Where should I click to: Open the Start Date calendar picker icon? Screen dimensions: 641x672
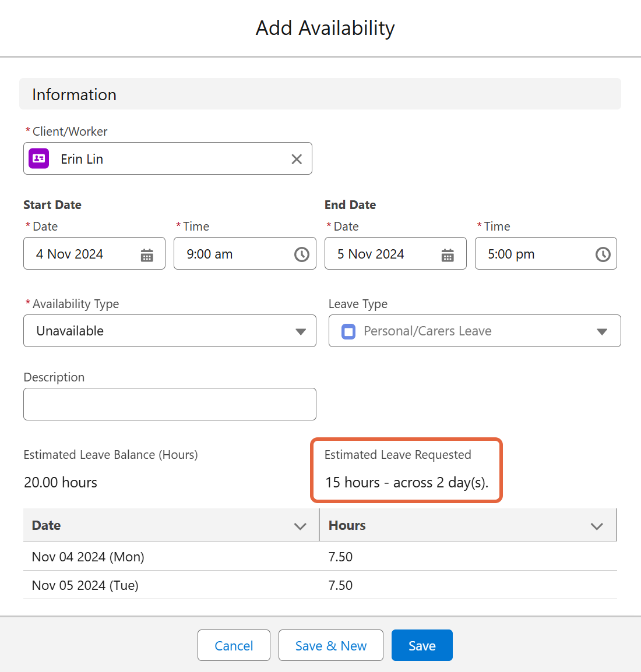tap(147, 254)
